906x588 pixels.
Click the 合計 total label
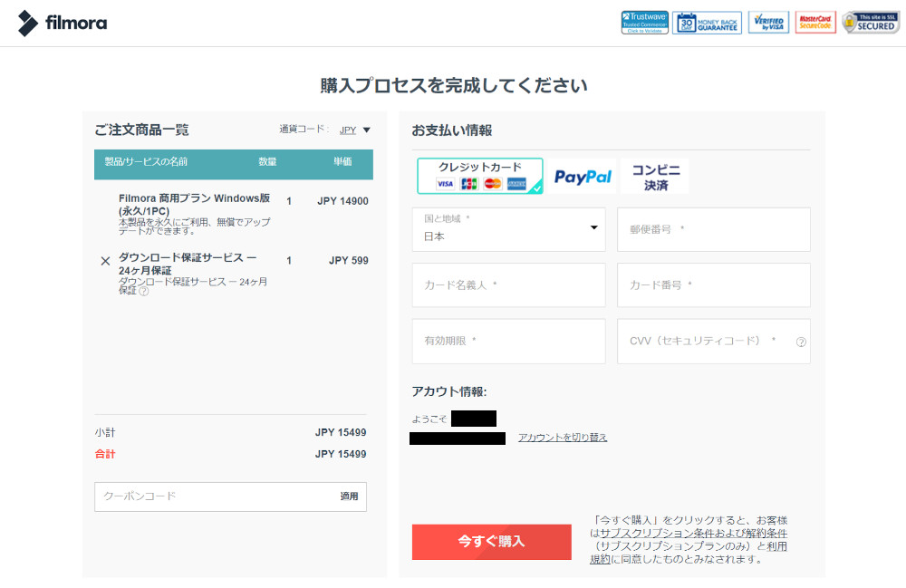(105, 454)
